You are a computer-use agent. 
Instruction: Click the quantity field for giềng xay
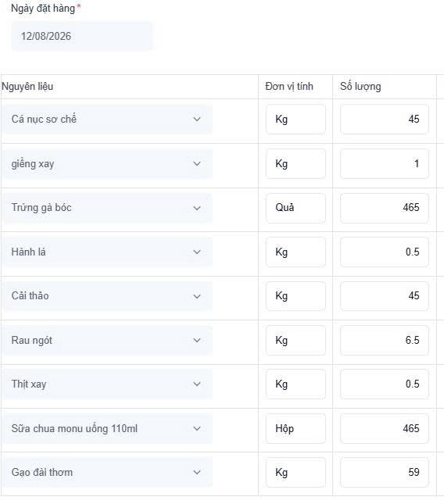coord(384,164)
